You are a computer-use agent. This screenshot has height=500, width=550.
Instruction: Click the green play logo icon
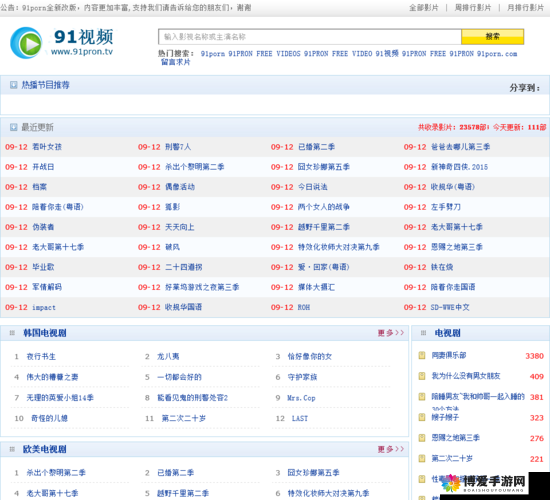(x=26, y=43)
